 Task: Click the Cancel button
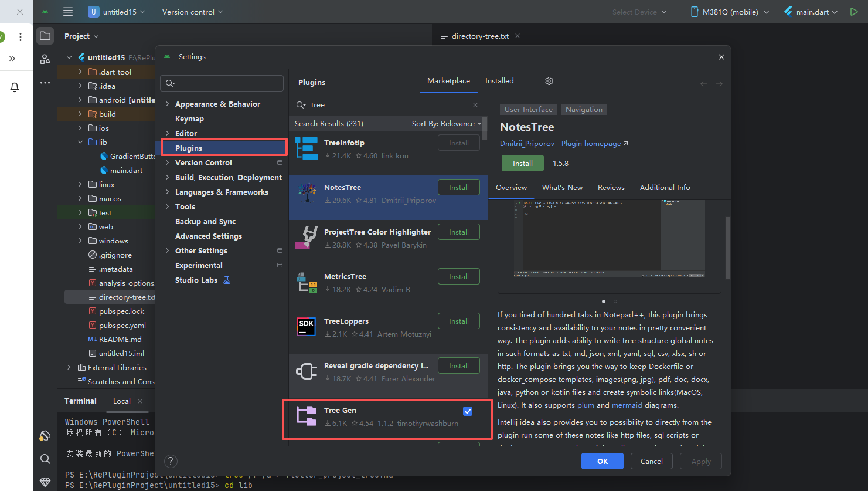coord(652,461)
